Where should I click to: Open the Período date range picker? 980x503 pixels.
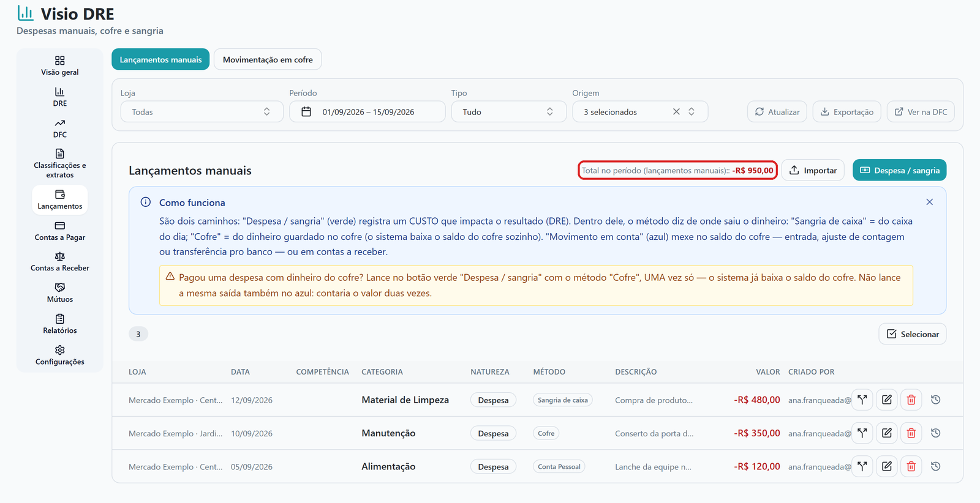click(x=367, y=112)
